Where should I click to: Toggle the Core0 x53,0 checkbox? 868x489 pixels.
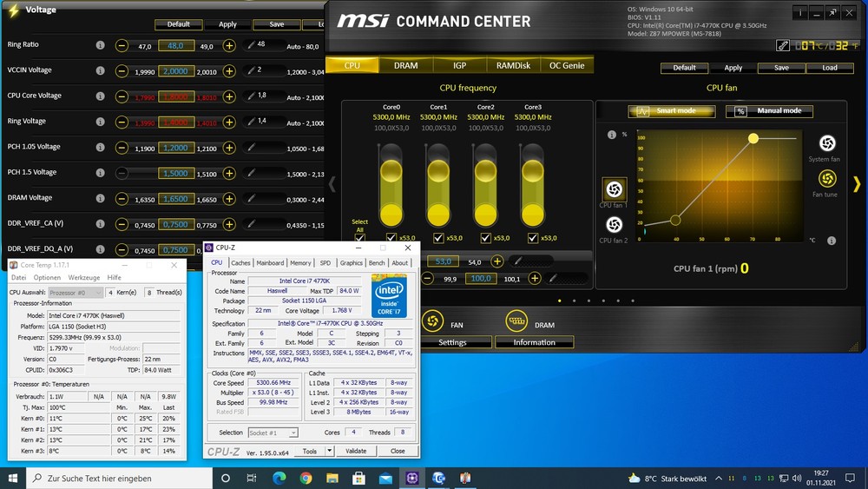391,238
